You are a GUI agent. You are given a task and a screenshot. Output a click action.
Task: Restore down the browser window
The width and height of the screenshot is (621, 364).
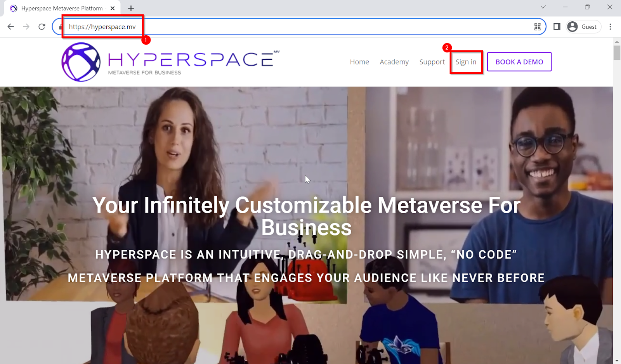tap(587, 7)
